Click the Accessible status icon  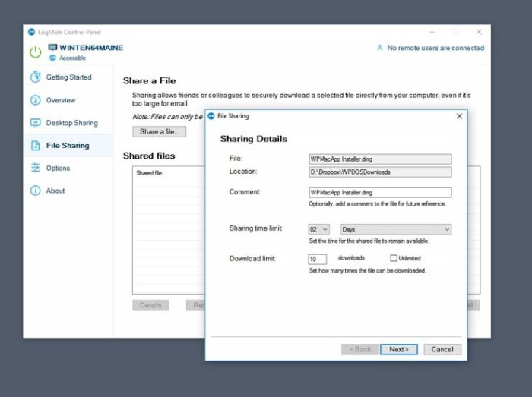tap(52, 58)
